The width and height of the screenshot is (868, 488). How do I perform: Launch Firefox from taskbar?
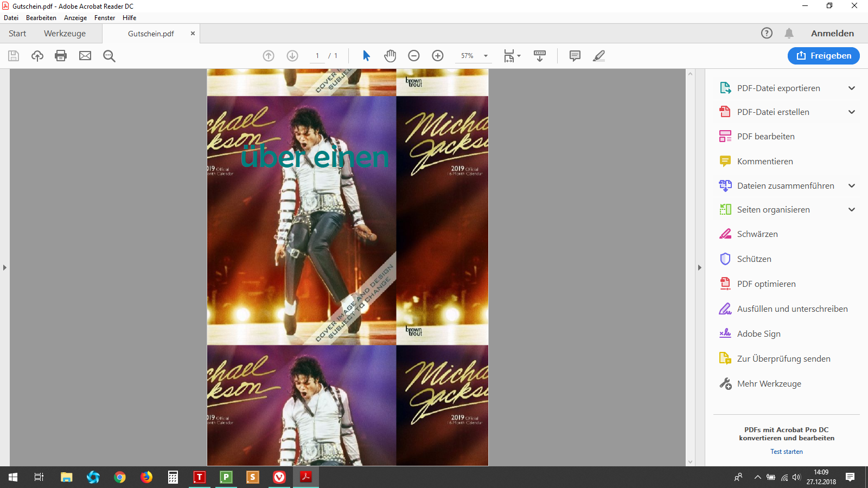[146, 477]
